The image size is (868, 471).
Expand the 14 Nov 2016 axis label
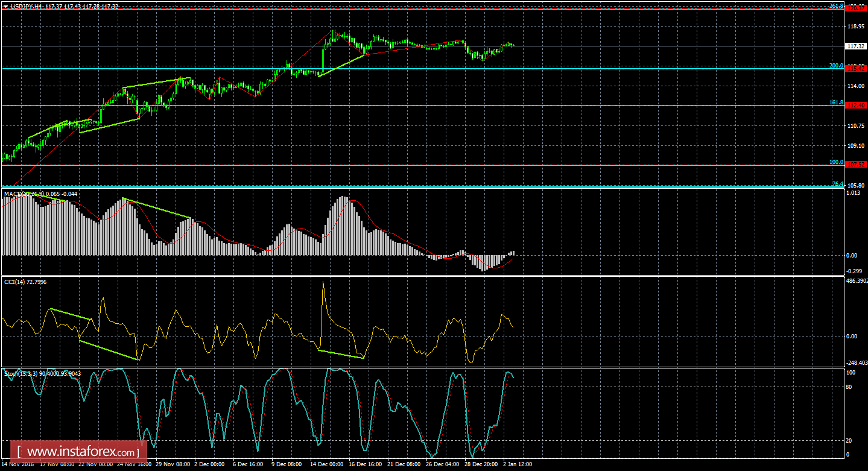tap(19, 464)
